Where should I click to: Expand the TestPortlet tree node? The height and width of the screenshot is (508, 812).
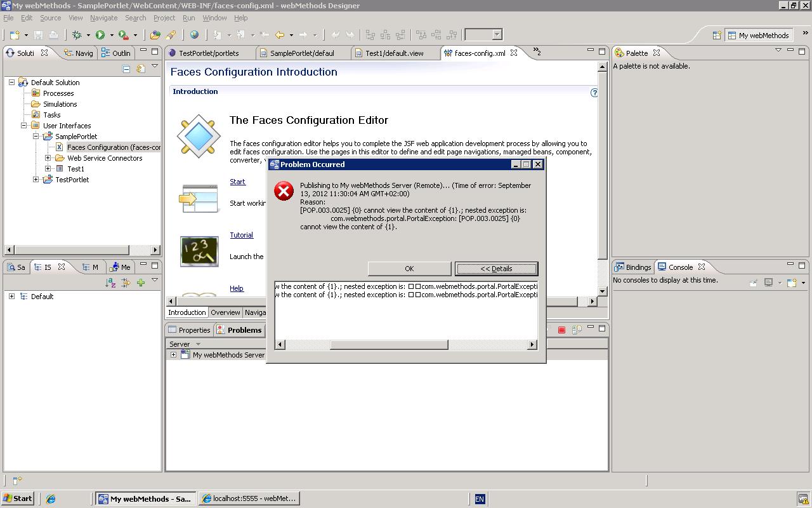click(x=36, y=180)
